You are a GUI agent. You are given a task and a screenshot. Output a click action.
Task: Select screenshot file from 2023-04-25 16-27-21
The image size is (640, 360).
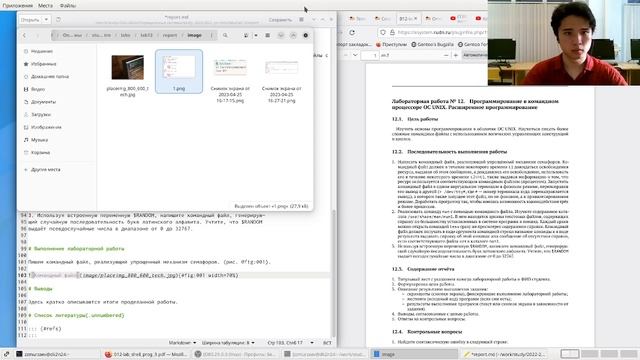click(282, 67)
